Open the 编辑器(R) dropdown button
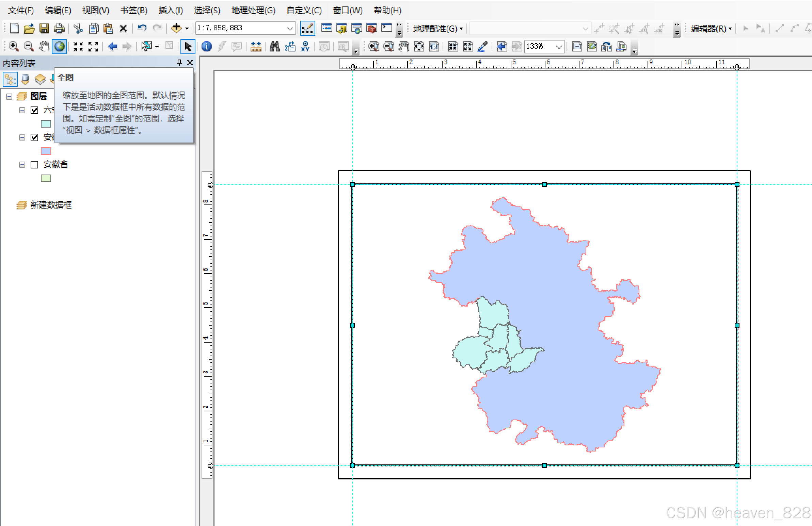This screenshot has width=812, height=526. pos(711,29)
